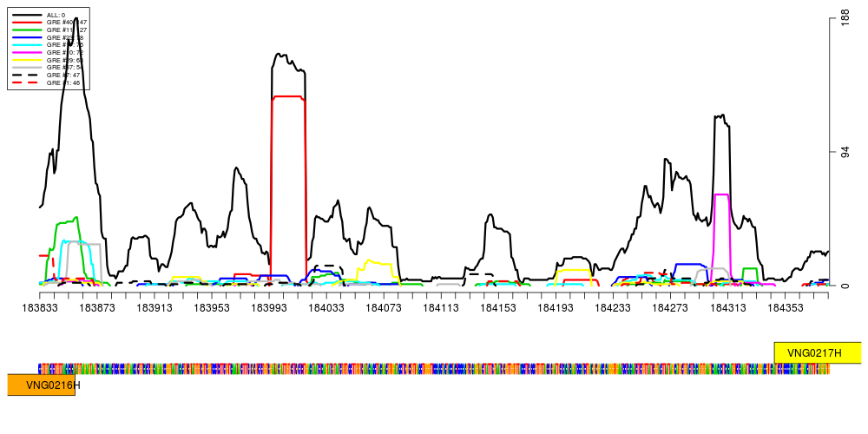Select the green legend line
The height and width of the screenshot is (434, 868).
click(x=27, y=30)
